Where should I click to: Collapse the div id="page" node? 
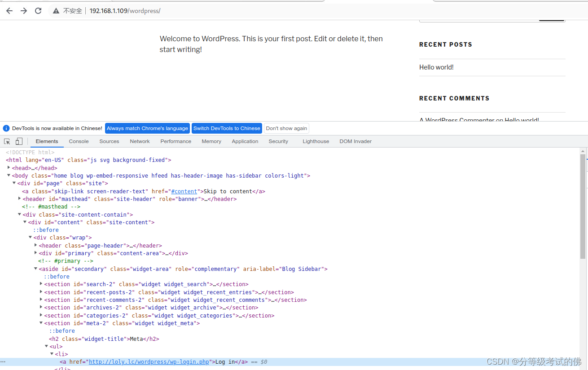(x=14, y=183)
